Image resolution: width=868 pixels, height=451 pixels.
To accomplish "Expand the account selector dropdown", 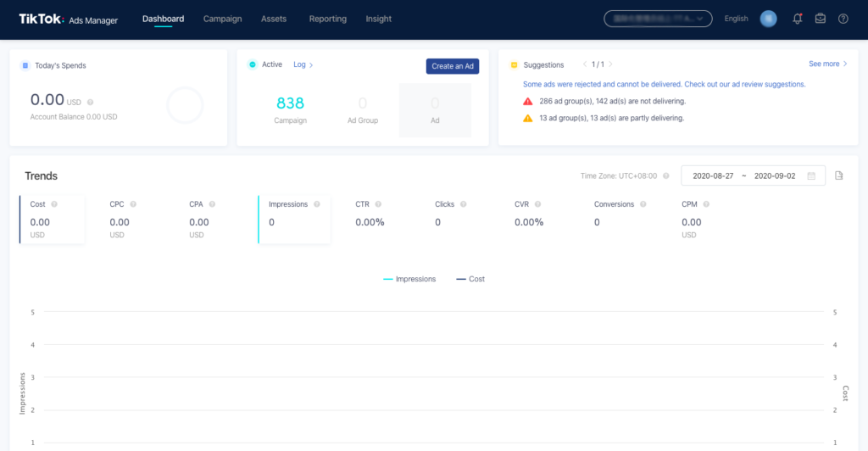I will [x=658, y=19].
